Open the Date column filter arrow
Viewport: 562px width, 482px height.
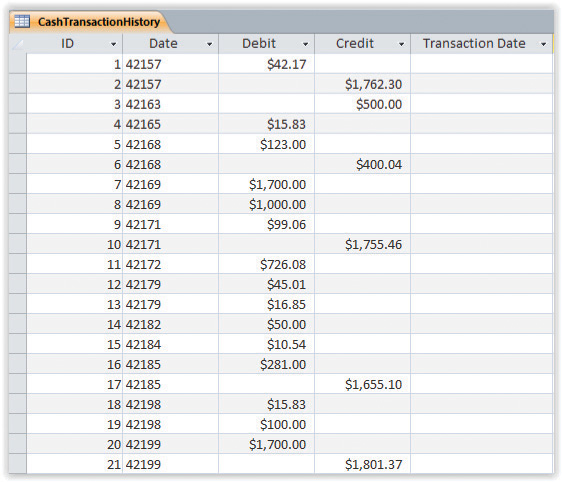[x=209, y=44]
